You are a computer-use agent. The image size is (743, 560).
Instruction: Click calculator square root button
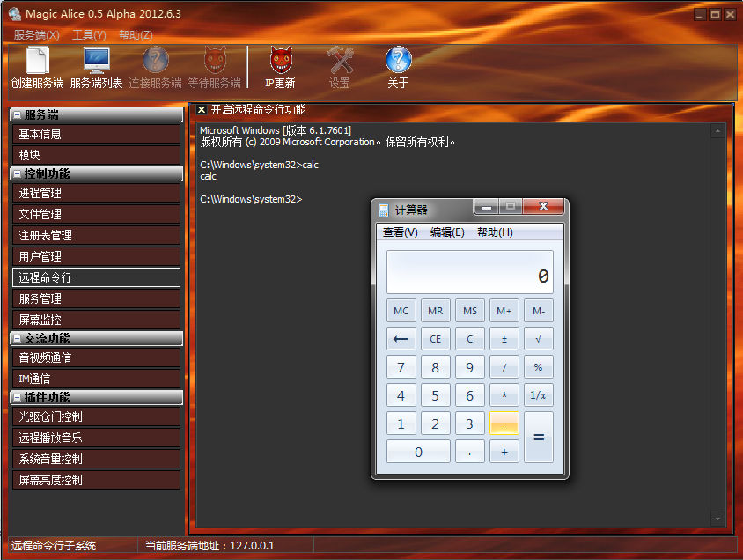(539, 339)
